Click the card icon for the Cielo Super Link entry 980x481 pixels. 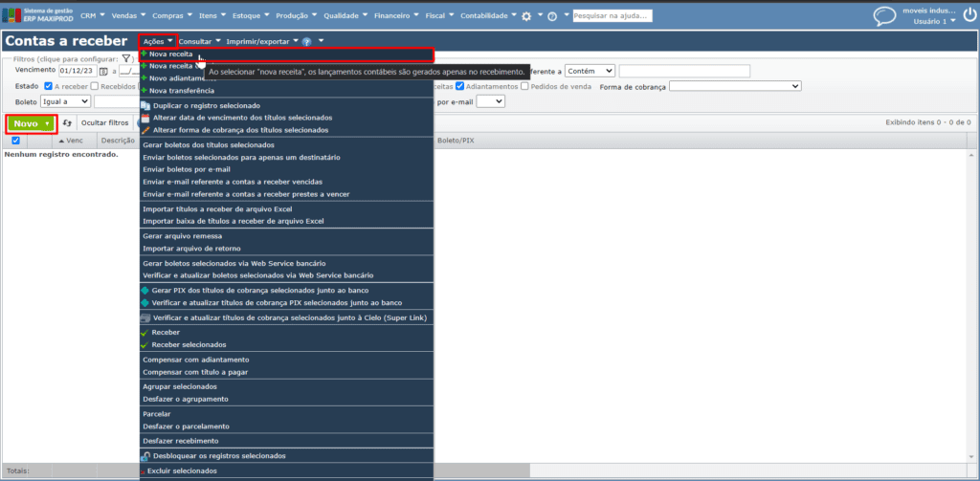[x=145, y=318]
